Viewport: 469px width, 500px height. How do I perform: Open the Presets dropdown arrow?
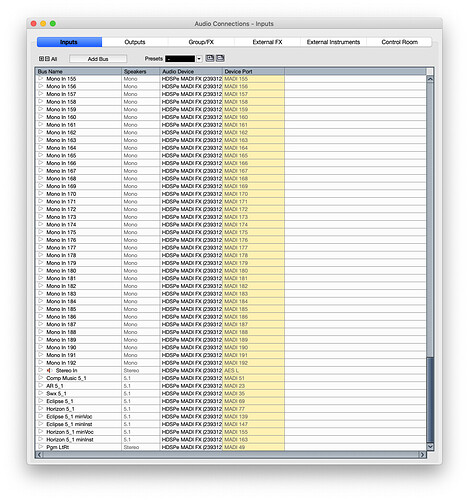[199, 59]
